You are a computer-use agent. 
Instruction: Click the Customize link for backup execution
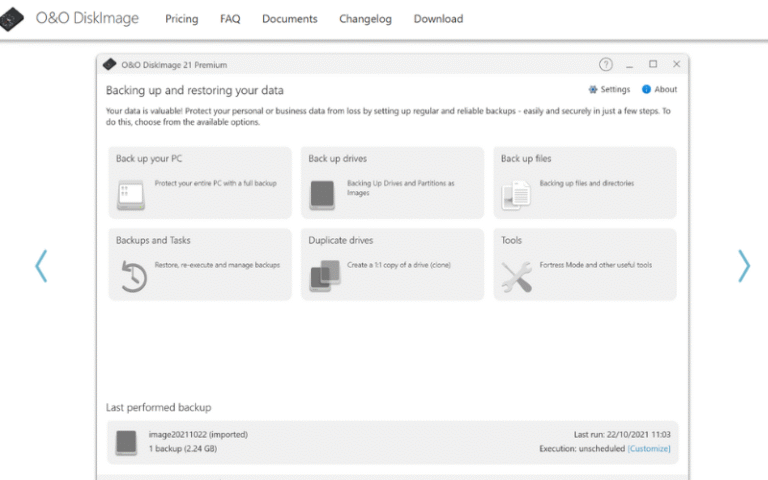point(647,449)
